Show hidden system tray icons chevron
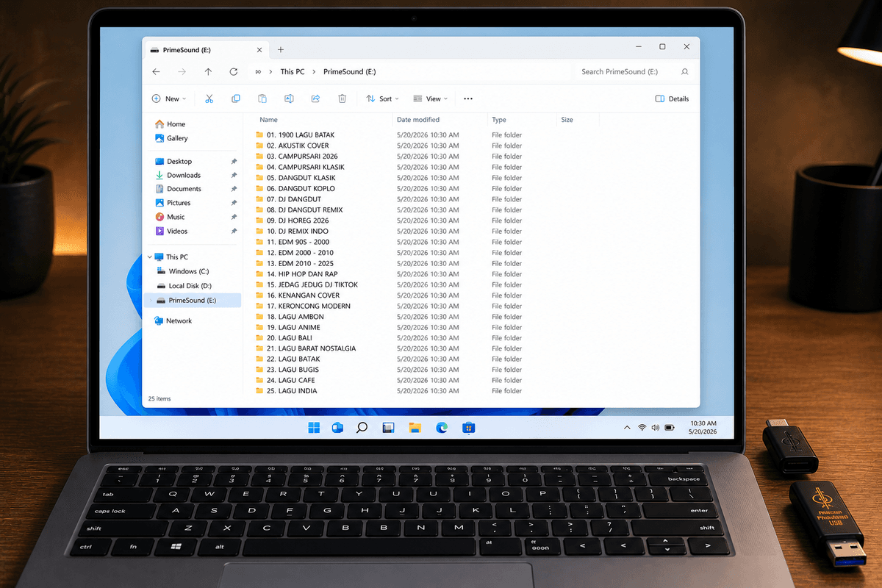The image size is (882, 588). (x=627, y=428)
